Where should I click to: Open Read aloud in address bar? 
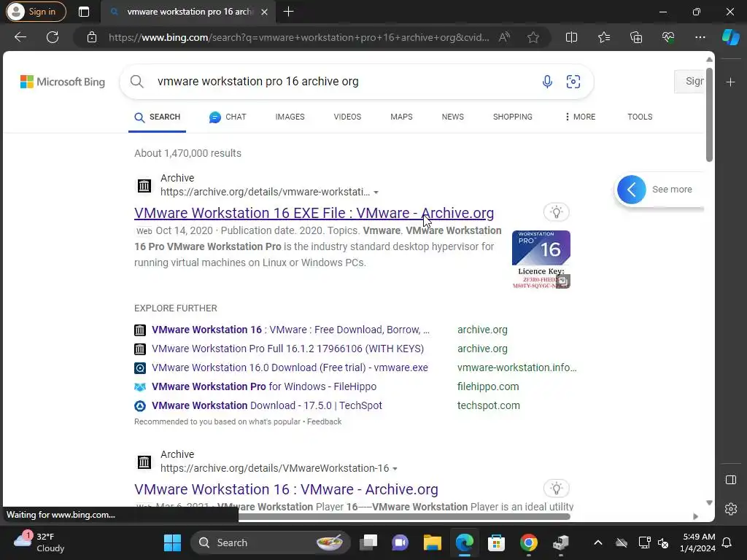[504, 37]
